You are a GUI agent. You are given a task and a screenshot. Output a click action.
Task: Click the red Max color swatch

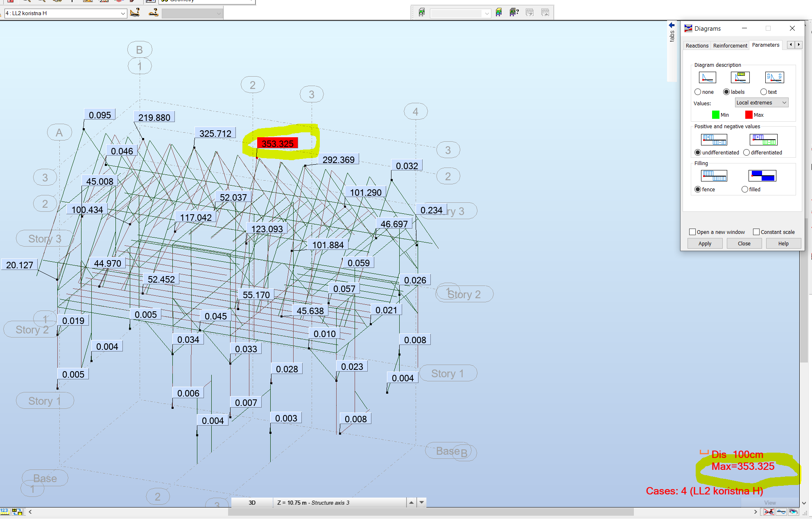(748, 115)
